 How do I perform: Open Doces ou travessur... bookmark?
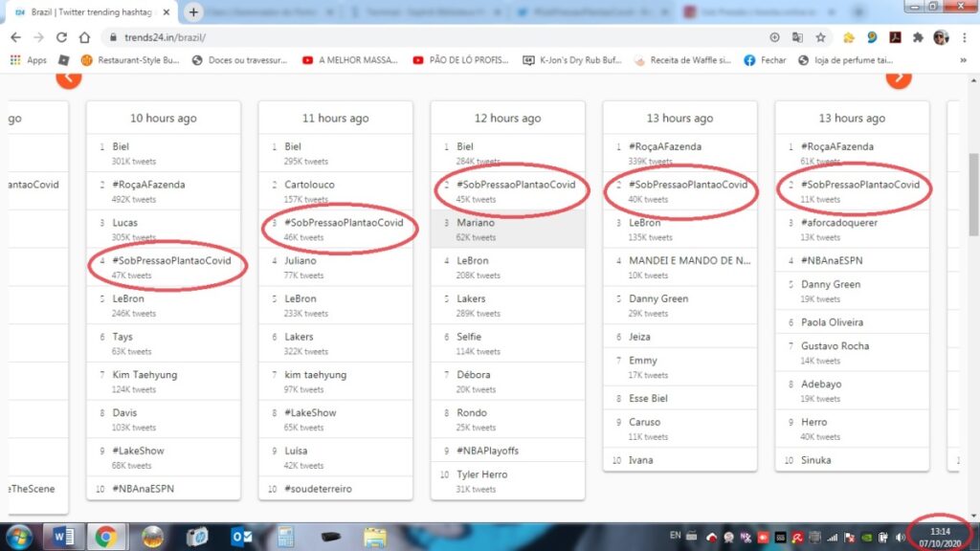pos(240,60)
